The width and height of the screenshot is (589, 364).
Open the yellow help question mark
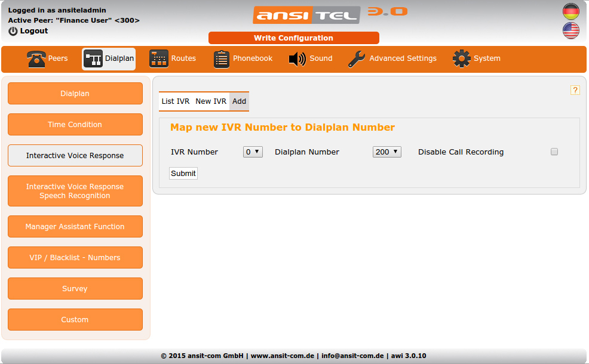tap(575, 90)
